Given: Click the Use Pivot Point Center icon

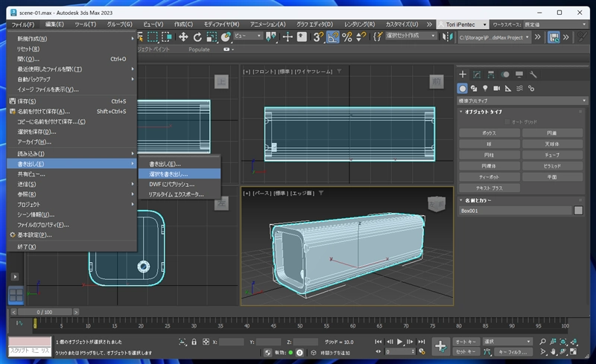Looking at the screenshot, I should (x=270, y=37).
